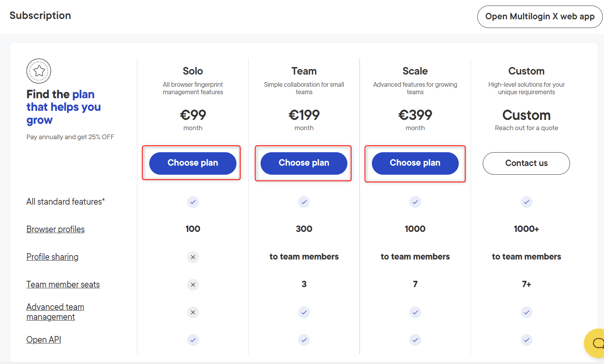Click Custom's Open API checkmark icon
Viewport: 604px width, 364px height.
526,340
